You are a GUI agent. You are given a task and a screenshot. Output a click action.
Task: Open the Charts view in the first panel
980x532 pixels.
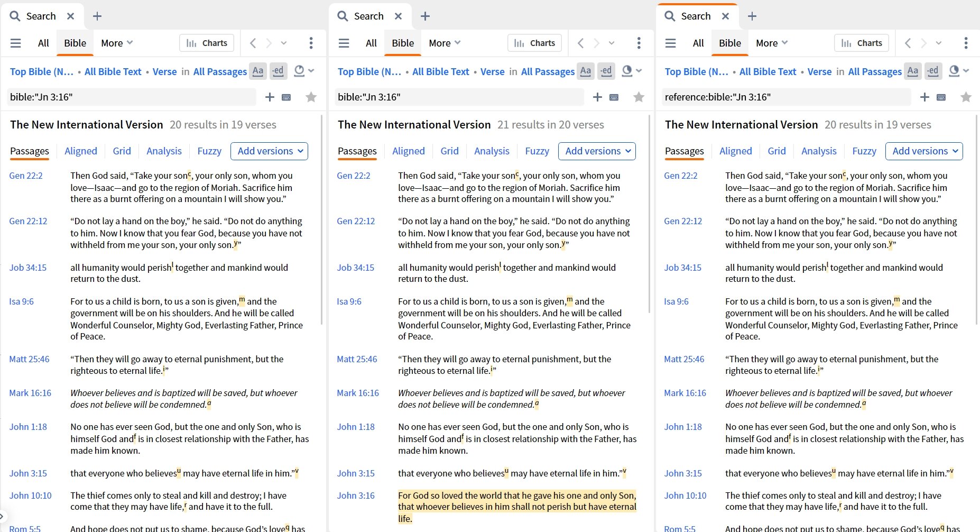(206, 43)
